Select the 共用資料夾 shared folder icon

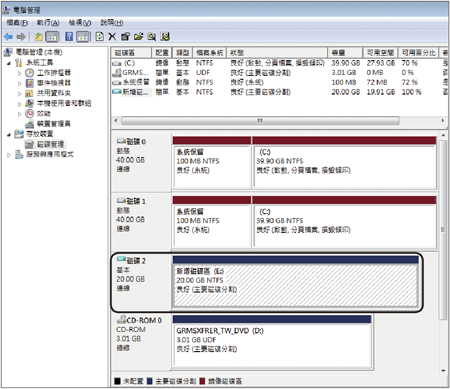coord(30,93)
